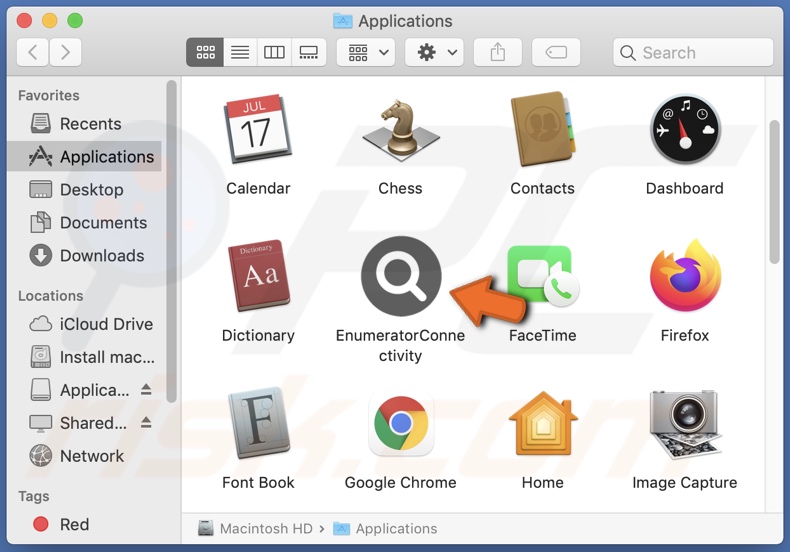Click the EnumeratorConnectivity label text
The width and height of the screenshot is (790, 552).
point(401,346)
